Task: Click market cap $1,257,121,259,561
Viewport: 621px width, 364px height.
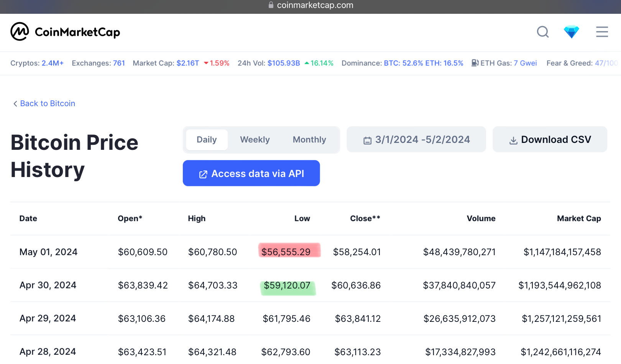Action: 562,318
